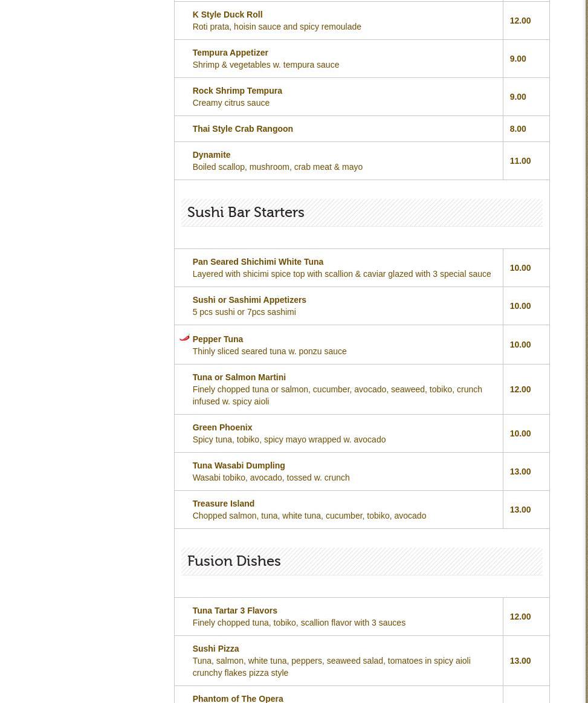
Task: Select Sushi or Sashimi Appetizers item
Action: (249, 300)
